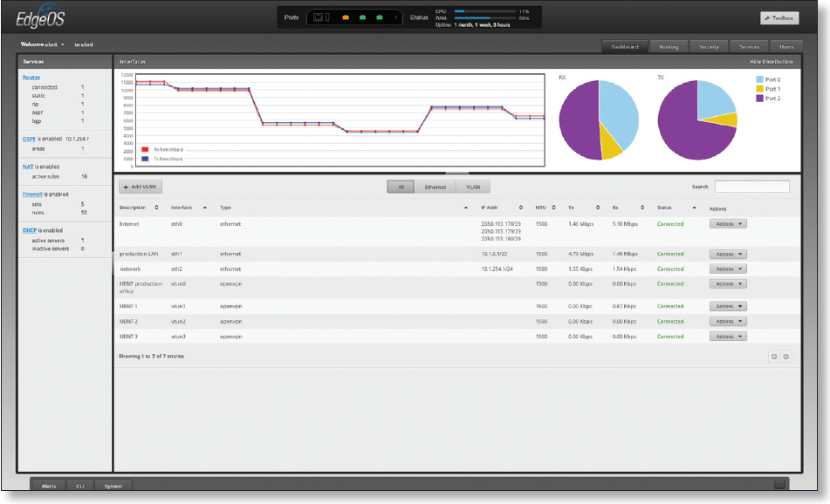Go to previous page of entries
830x504 pixels.
click(x=774, y=357)
